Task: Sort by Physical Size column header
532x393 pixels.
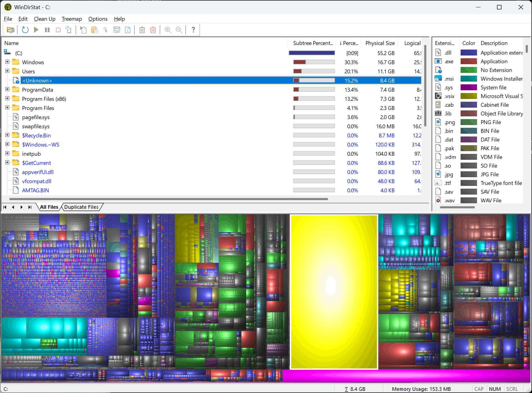Action: click(380, 43)
